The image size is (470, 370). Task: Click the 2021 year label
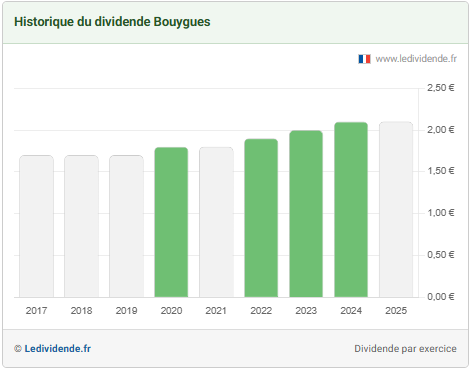tap(216, 311)
